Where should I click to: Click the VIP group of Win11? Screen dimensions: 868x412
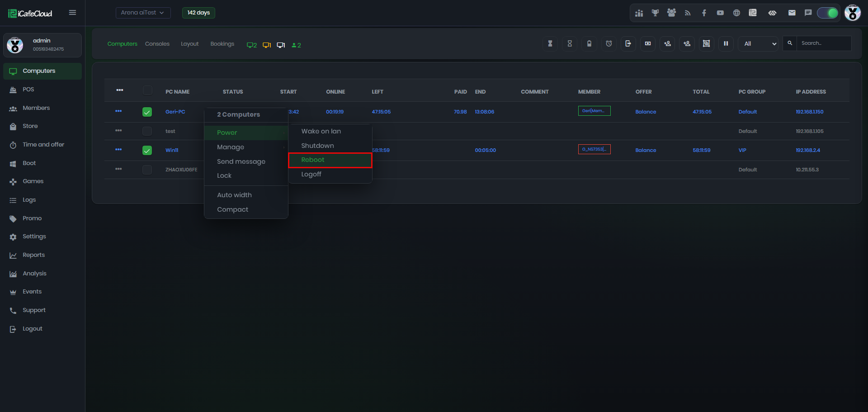(742, 150)
